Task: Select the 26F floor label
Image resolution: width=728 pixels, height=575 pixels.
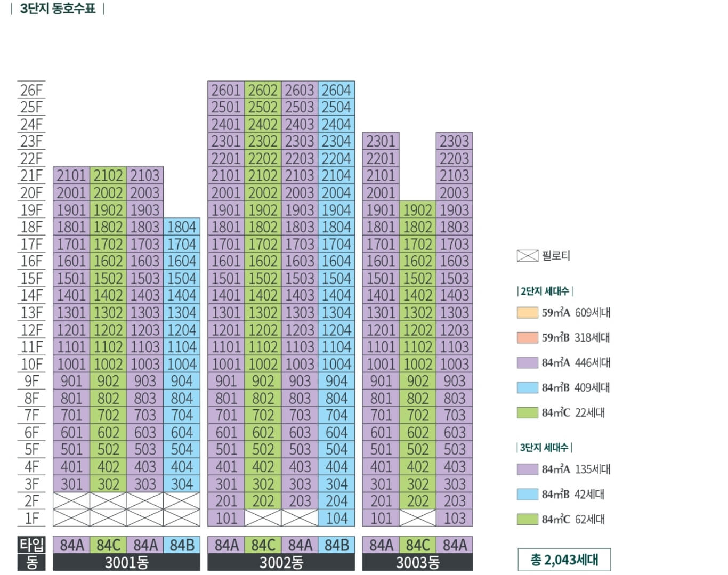Action: [31, 90]
